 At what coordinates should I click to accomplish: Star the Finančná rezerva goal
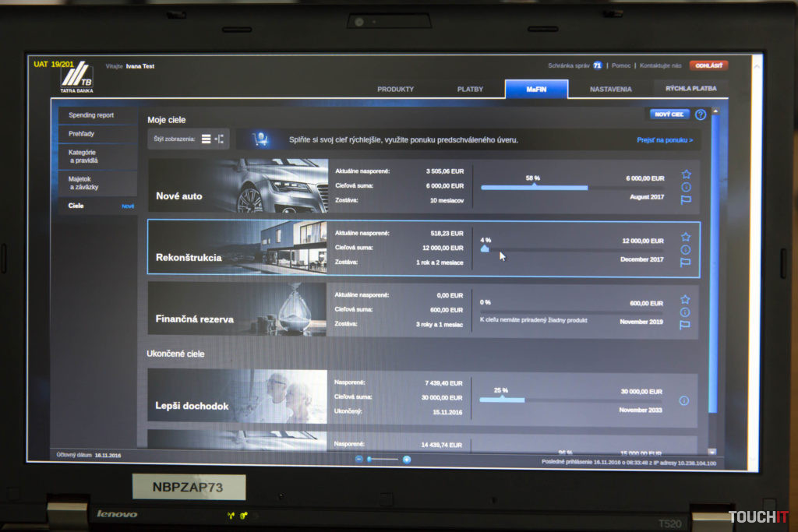coord(685,300)
